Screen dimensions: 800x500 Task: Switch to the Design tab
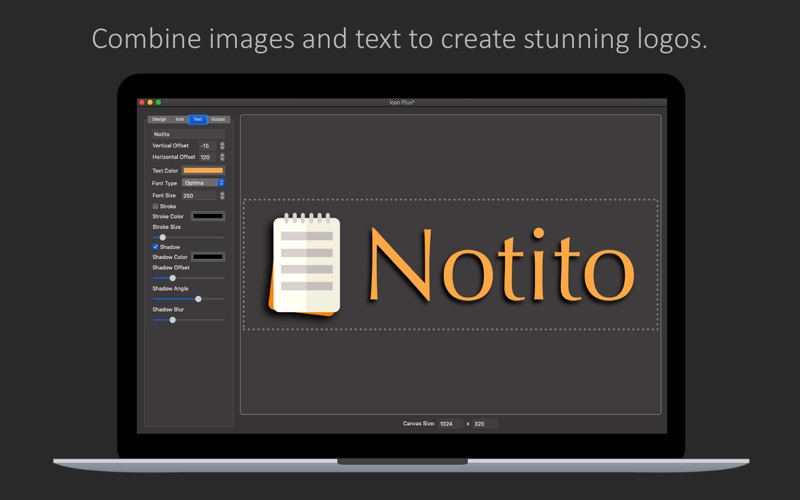coord(159,119)
